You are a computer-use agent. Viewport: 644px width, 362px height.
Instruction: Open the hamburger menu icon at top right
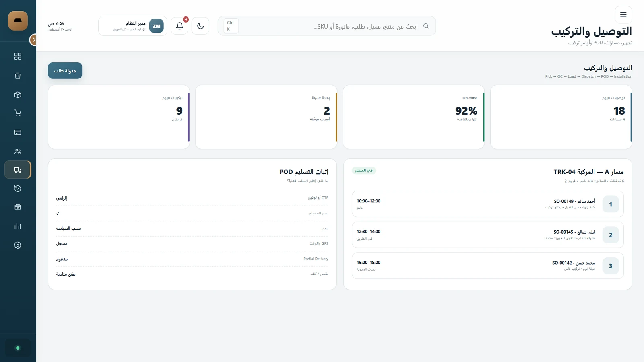click(x=623, y=15)
